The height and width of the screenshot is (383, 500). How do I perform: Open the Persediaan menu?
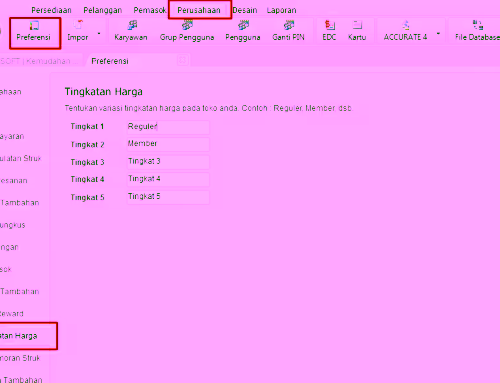click(x=51, y=10)
